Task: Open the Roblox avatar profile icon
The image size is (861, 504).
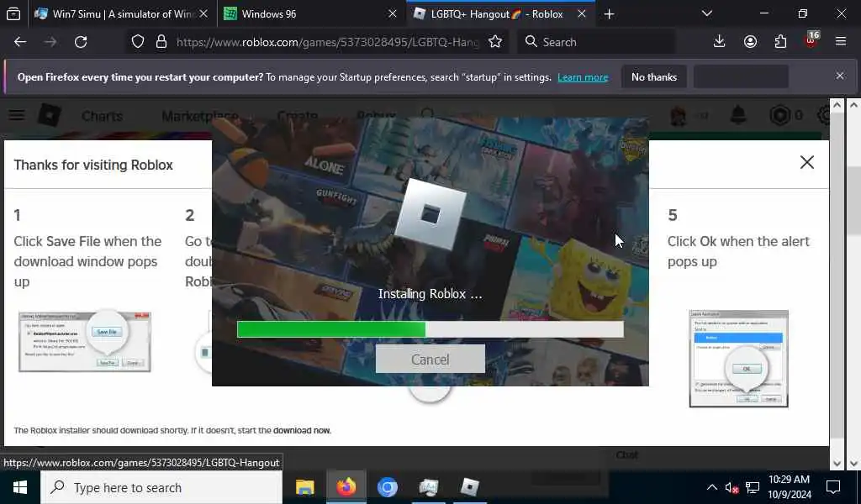Action: click(679, 116)
